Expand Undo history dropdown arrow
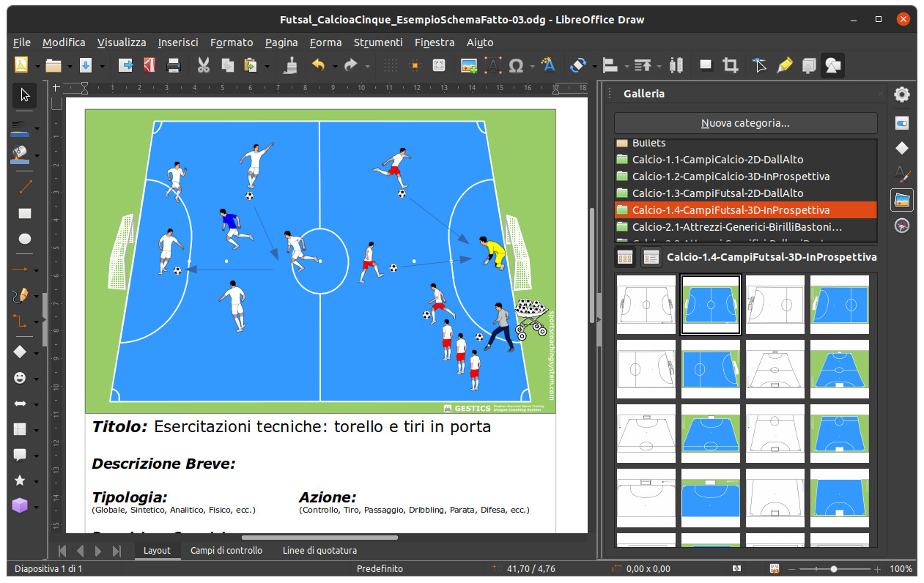Screen dimensions: 924x583 pos(335,66)
